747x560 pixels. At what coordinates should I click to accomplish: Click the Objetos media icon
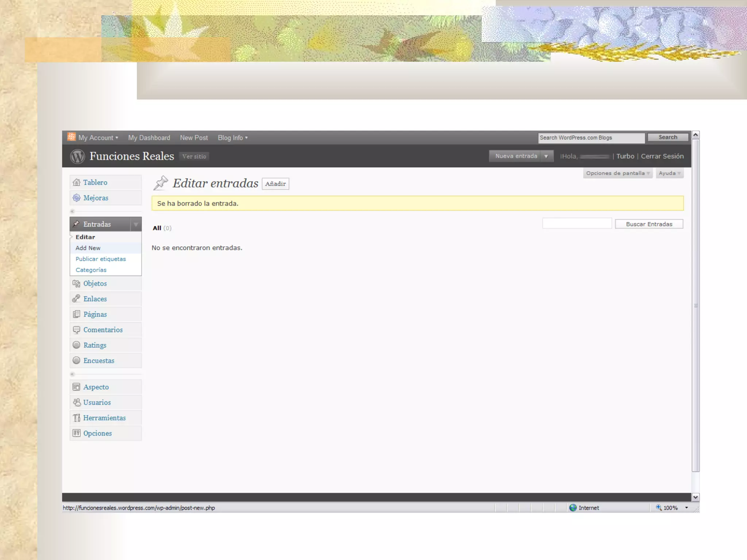[76, 284]
